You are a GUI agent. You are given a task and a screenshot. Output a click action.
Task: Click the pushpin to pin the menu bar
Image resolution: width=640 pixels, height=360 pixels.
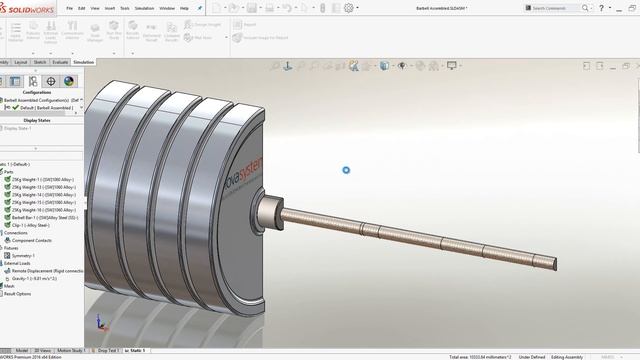pos(200,8)
